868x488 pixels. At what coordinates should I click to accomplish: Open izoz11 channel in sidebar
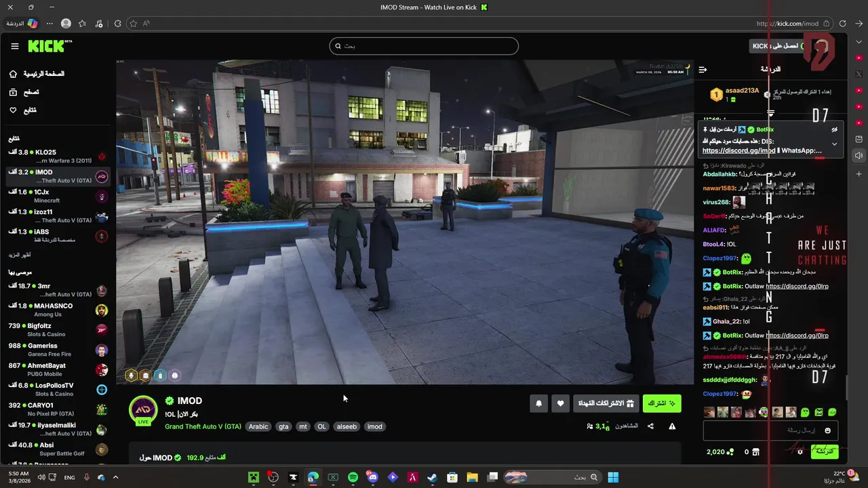[x=58, y=216]
